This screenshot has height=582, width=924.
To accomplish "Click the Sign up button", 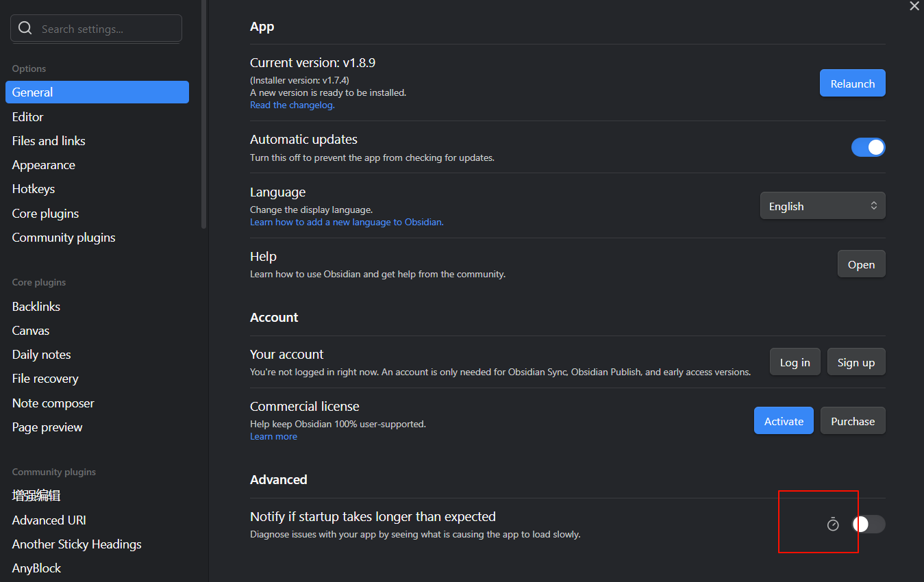I will [856, 362].
